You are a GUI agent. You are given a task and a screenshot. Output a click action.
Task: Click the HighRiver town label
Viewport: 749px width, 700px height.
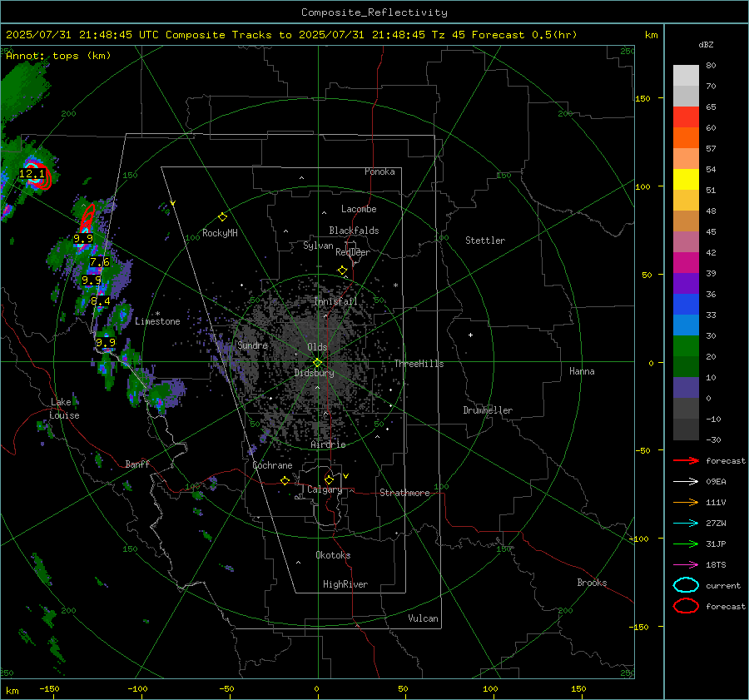pos(345,584)
